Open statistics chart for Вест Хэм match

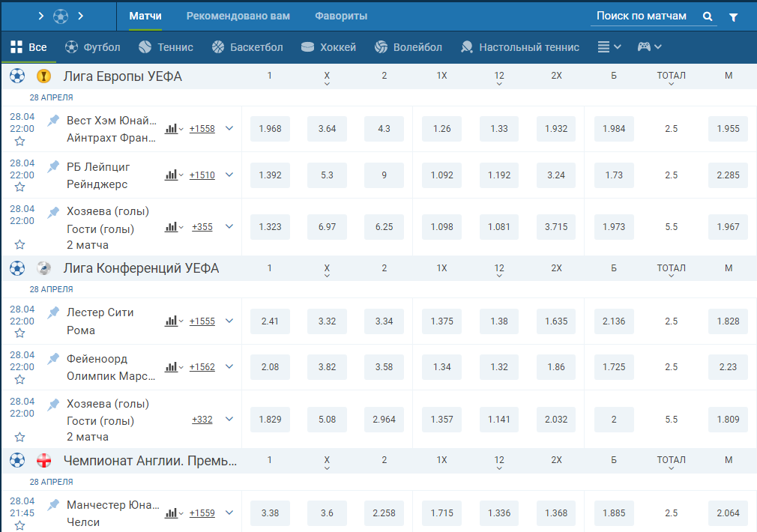(174, 129)
